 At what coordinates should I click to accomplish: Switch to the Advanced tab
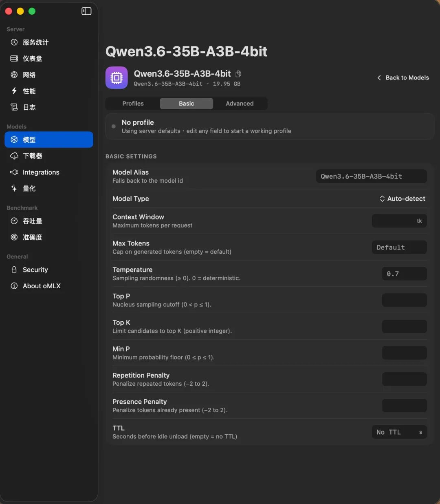[240, 104]
